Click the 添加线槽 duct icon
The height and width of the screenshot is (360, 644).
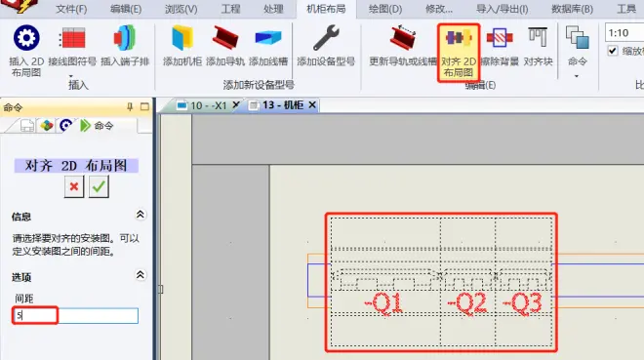[268, 38]
